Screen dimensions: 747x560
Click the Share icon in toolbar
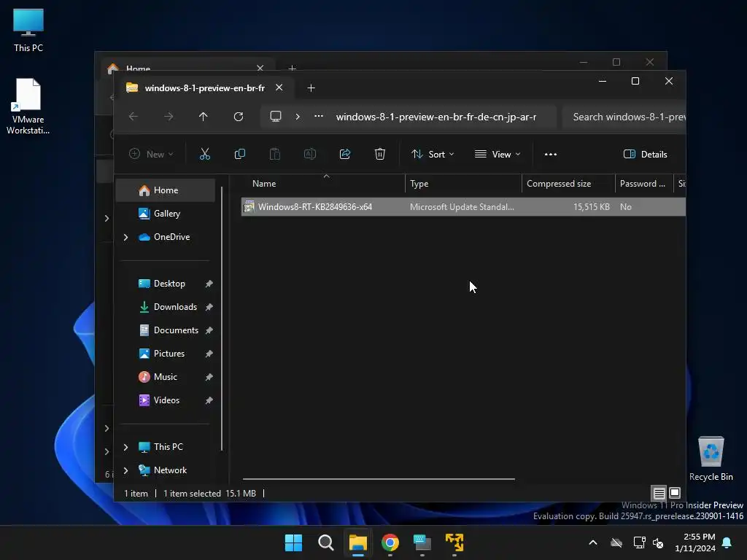(x=345, y=155)
